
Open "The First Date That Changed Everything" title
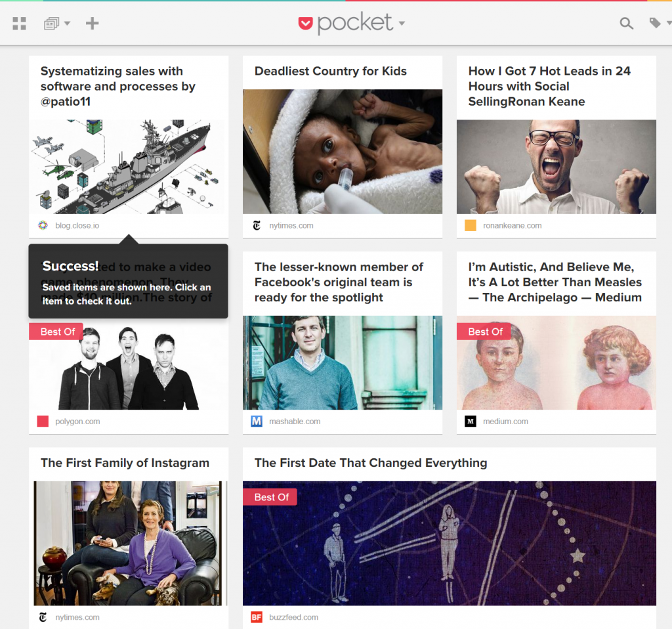371,463
